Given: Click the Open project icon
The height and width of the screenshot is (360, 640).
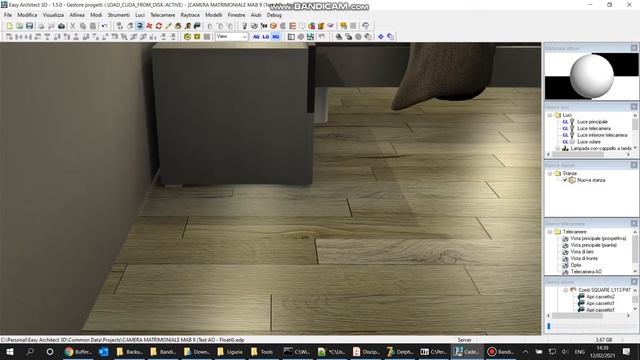Looking at the screenshot, I should (x=20, y=26).
